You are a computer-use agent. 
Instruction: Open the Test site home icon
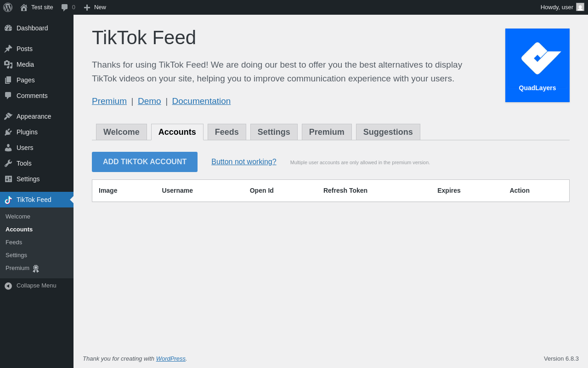coord(24,7)
